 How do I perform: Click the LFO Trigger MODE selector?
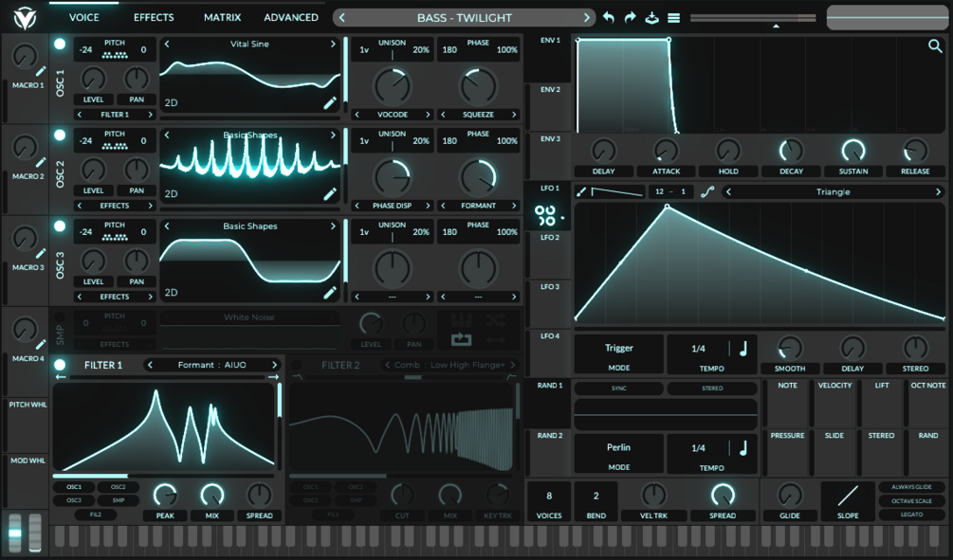(618, 354)
